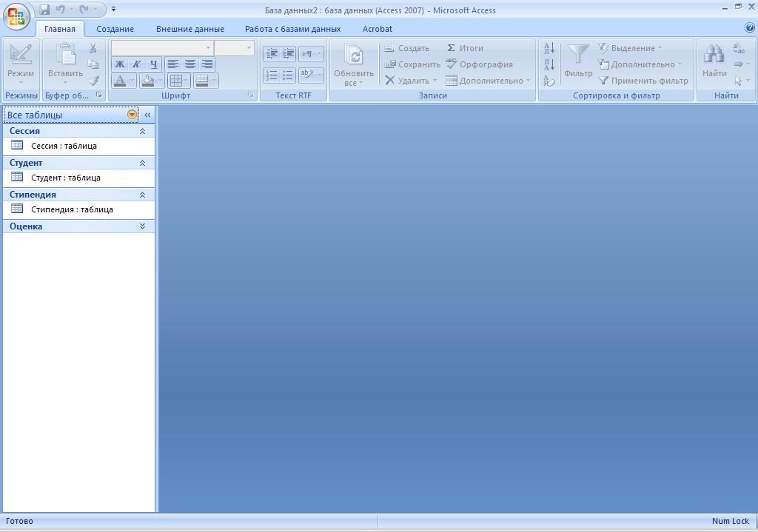This screenshot has width=758, height=532.
Task: Click Сохранить record button
Action: tap(412, 64)
